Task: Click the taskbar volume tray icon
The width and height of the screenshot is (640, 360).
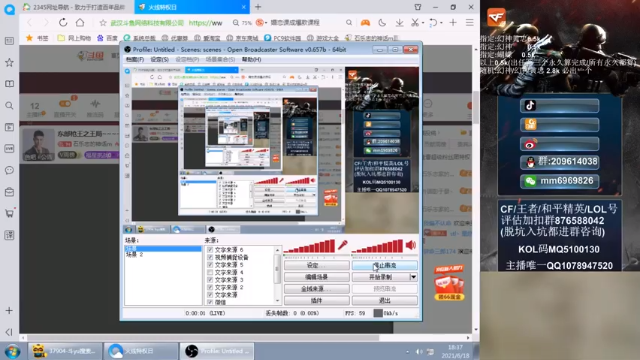Action: tap(419, 351)
